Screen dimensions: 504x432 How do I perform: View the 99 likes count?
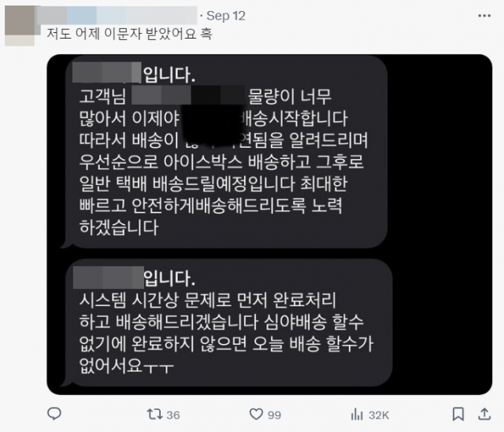(274, 415)
